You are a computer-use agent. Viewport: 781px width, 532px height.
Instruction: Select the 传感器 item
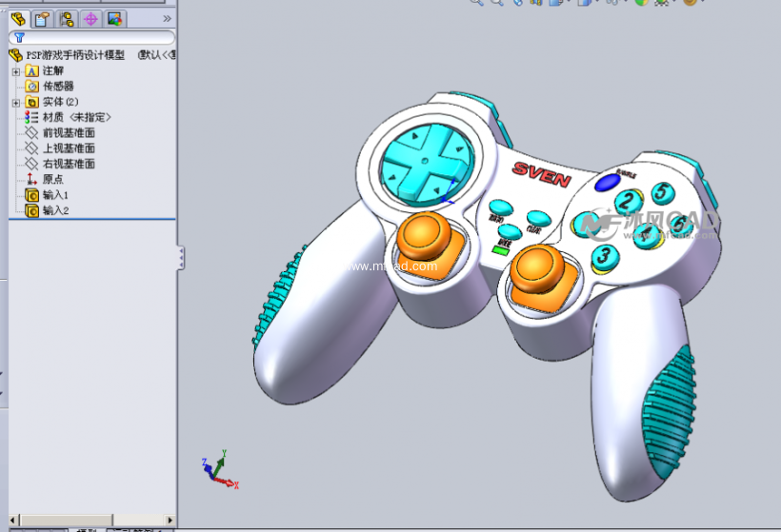pyautogui.click(x=57, y=87)
